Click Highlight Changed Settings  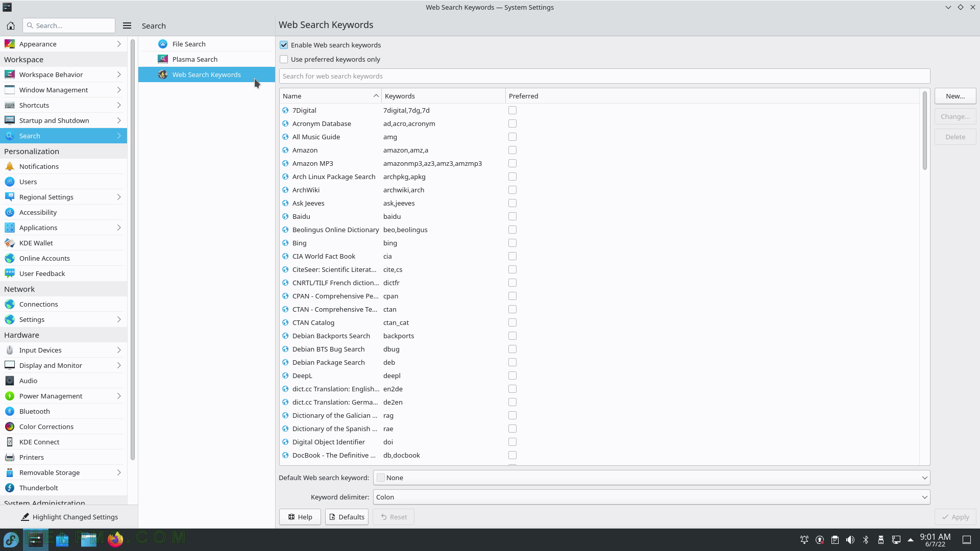tap(69, 517)
